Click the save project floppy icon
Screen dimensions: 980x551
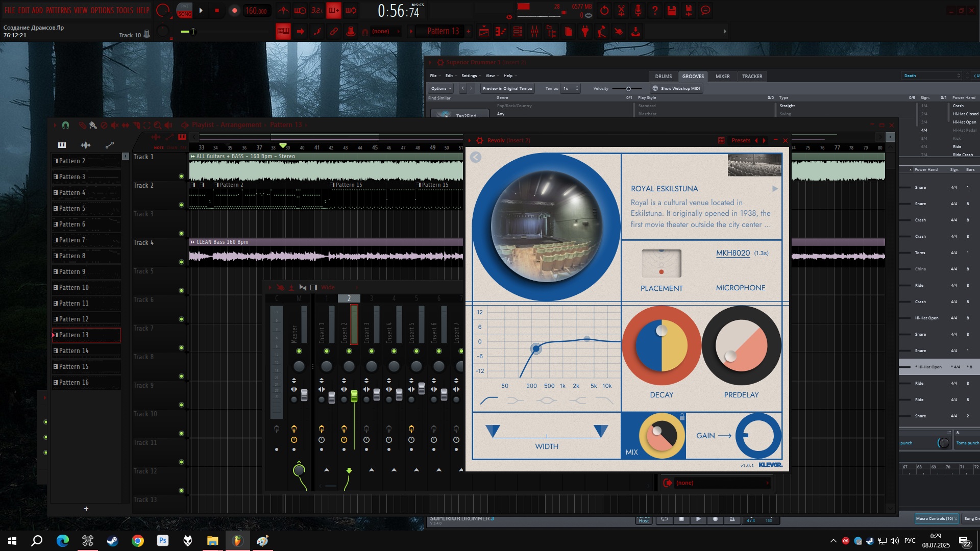coord(672,10)
